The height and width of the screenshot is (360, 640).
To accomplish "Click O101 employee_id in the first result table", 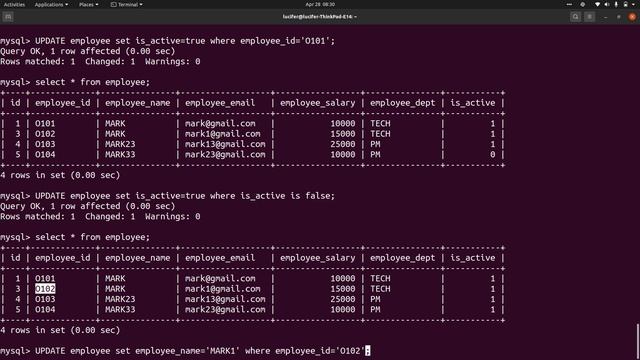I will (45, 123).
